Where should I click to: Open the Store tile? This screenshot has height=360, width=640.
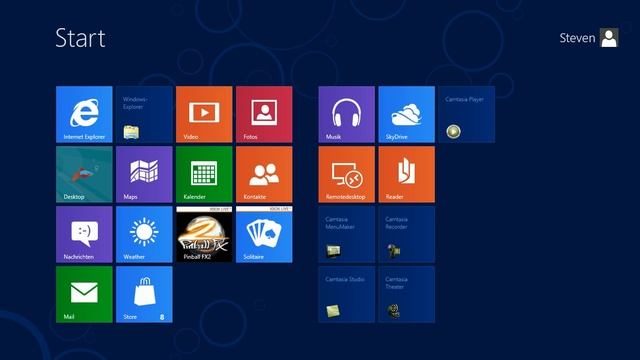point(144,294)
